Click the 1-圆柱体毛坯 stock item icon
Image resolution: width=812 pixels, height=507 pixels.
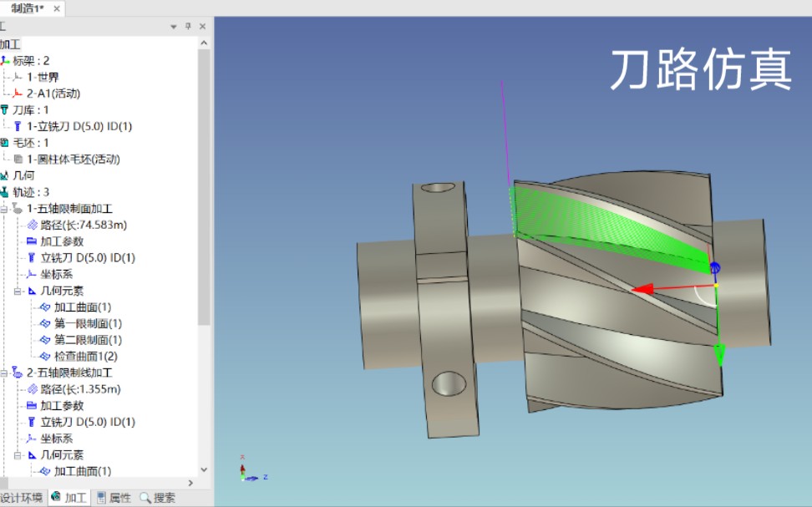click(18, 159)
